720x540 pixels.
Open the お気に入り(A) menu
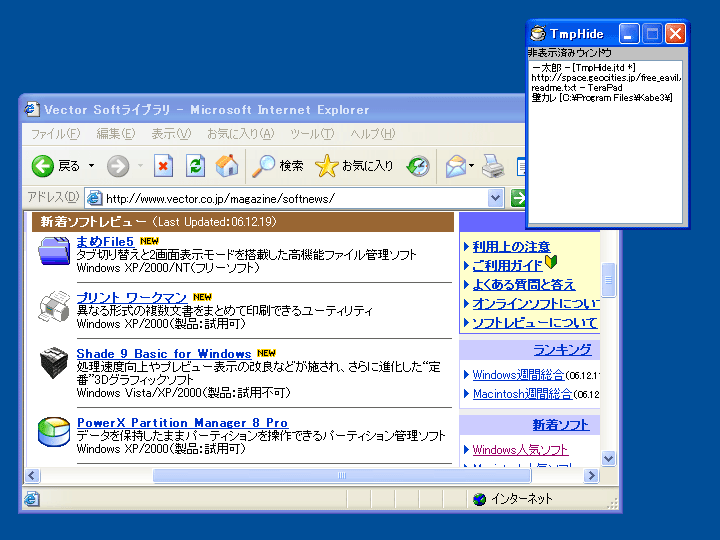coord(240,134)
